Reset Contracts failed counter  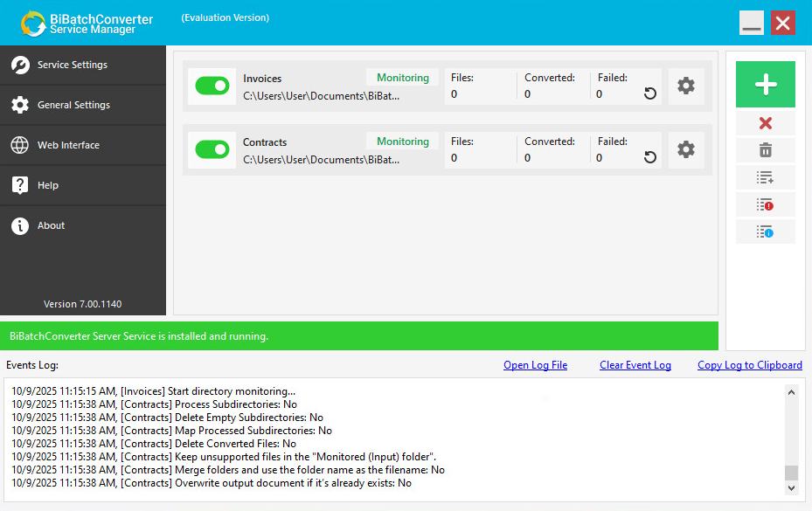[x=650, y=157]
